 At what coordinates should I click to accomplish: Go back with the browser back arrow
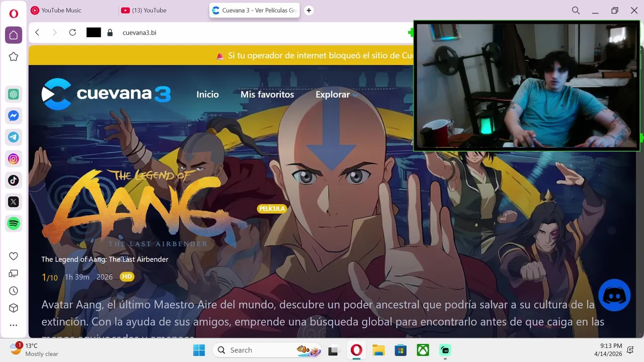click(37, 32)
